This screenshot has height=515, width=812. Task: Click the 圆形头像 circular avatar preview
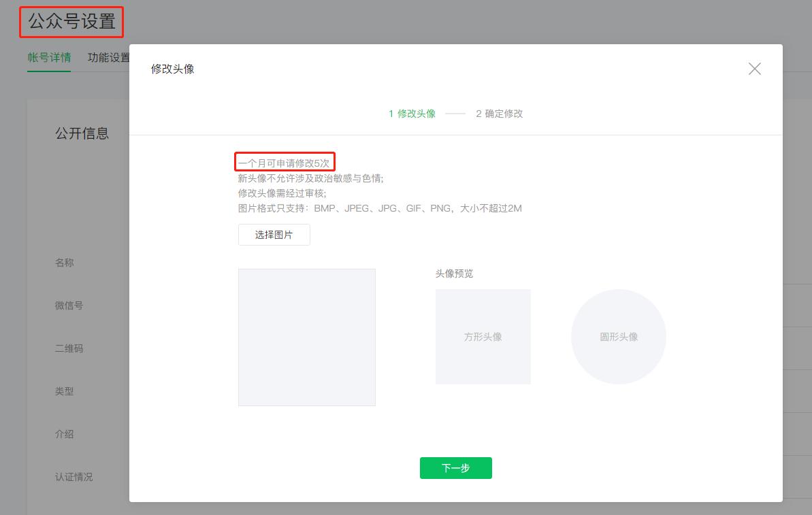click(618, 336)
